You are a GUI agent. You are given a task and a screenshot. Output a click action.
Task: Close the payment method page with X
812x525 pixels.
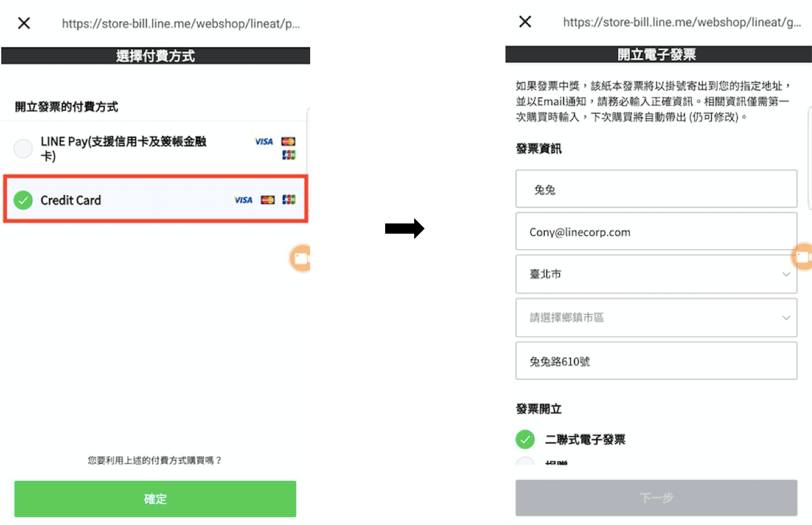[x=24, y=23]
